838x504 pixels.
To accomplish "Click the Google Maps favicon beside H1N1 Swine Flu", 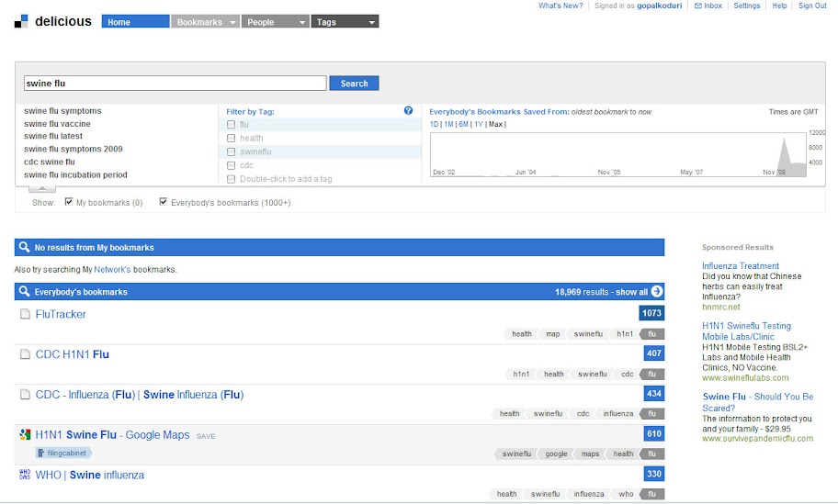I will click(x=25, y=434).
